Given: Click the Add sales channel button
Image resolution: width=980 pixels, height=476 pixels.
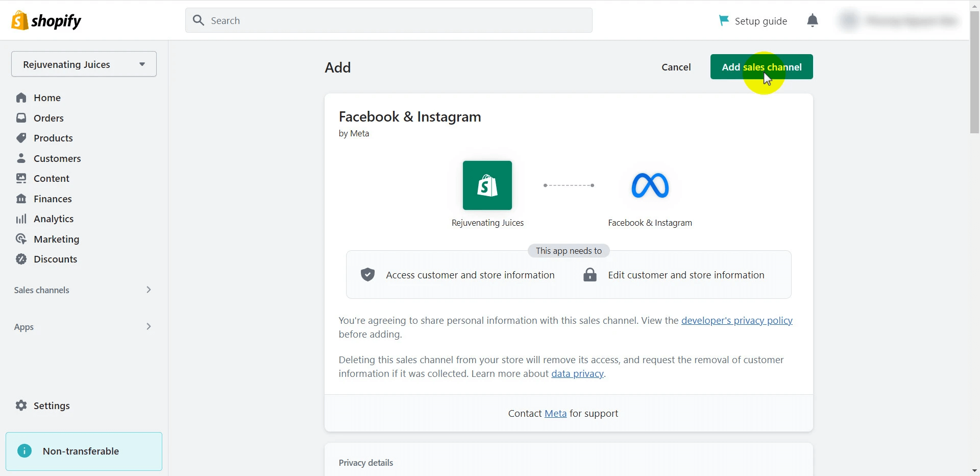Looking at the screenshot, I should 761,67.
